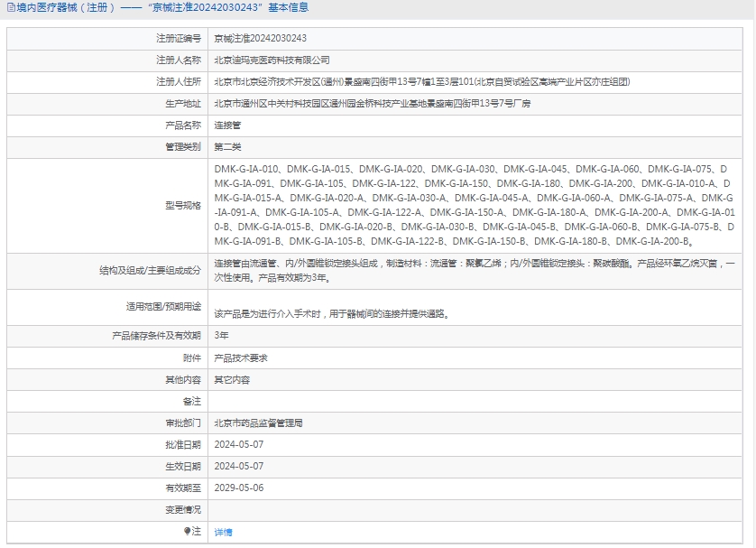Click storage validity value 3年

coord(221,335)
